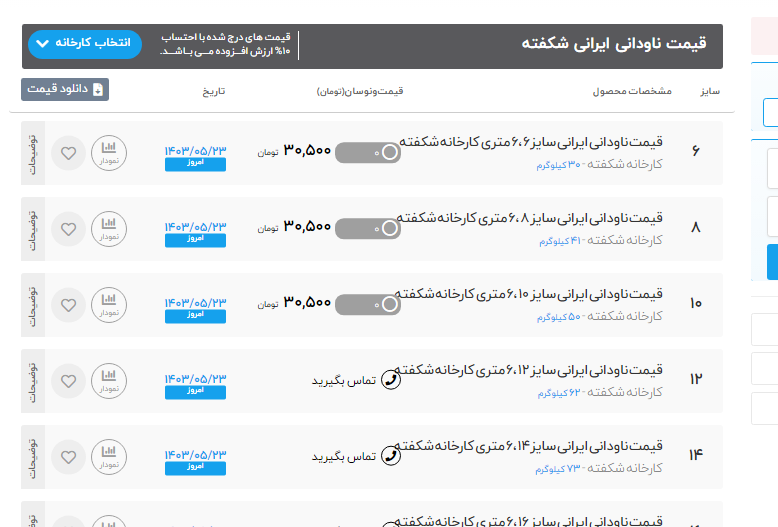Click the سایز column header
The image size is (778, 527).
coord(710,91)
